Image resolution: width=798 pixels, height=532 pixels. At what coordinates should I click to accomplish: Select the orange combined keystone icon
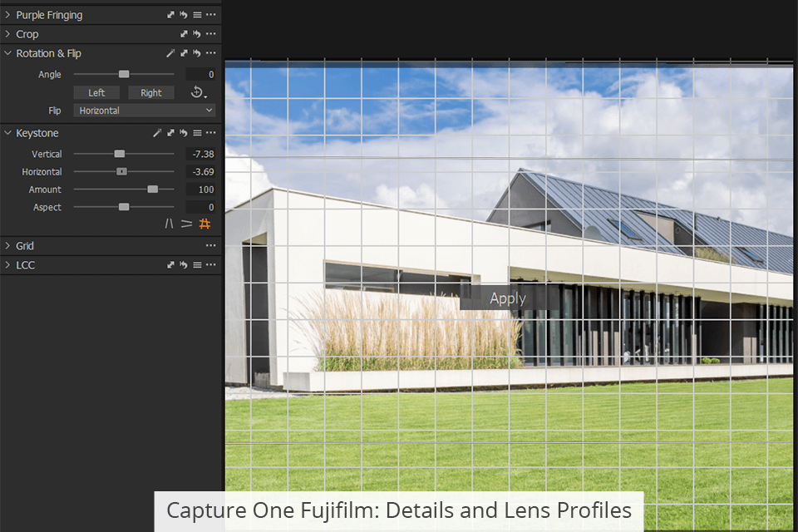click(x=204, y=224)
